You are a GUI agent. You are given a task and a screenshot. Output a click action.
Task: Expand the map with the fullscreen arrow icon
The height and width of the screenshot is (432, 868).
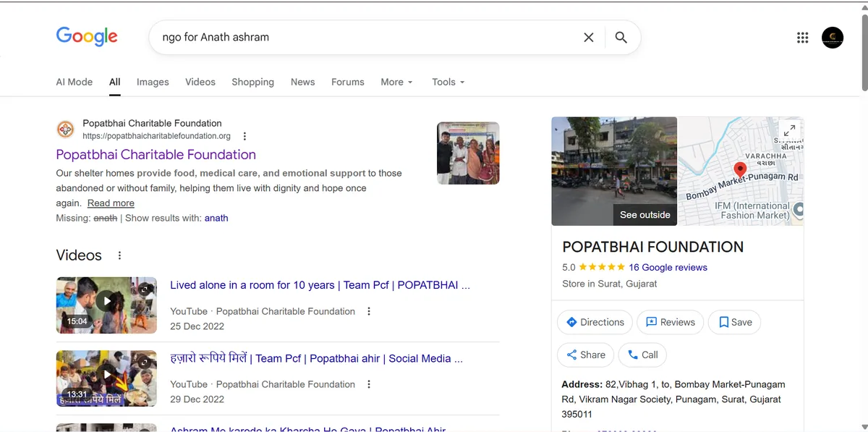(x=790, y=130)
